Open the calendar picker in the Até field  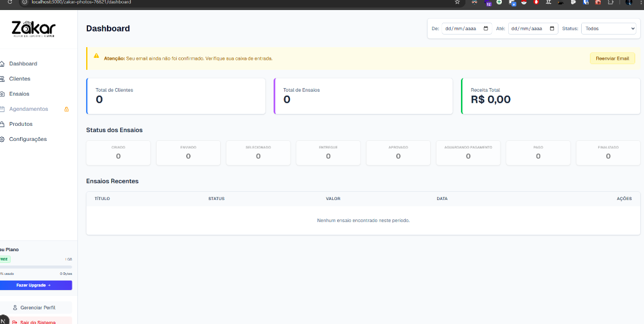[552, 28]
